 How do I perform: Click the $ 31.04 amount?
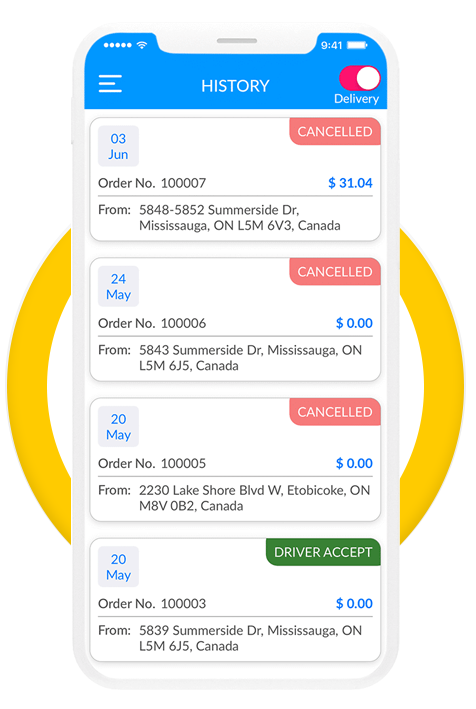(350, 183)
